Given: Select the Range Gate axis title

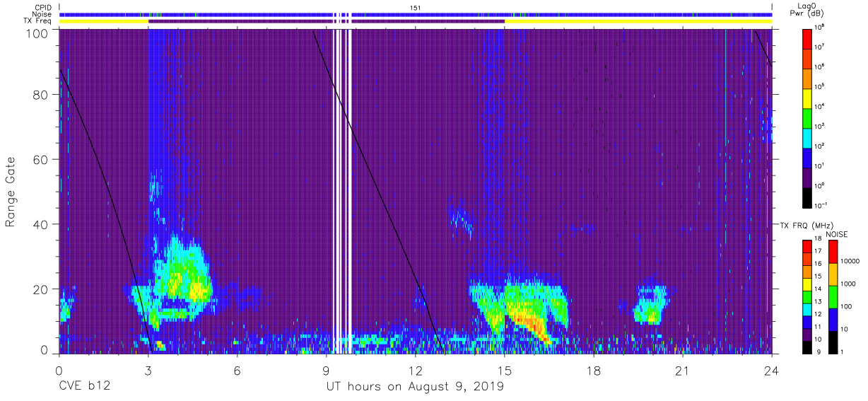Looking at the screenshot, I should pyautogui.click(x=11, y=192).
